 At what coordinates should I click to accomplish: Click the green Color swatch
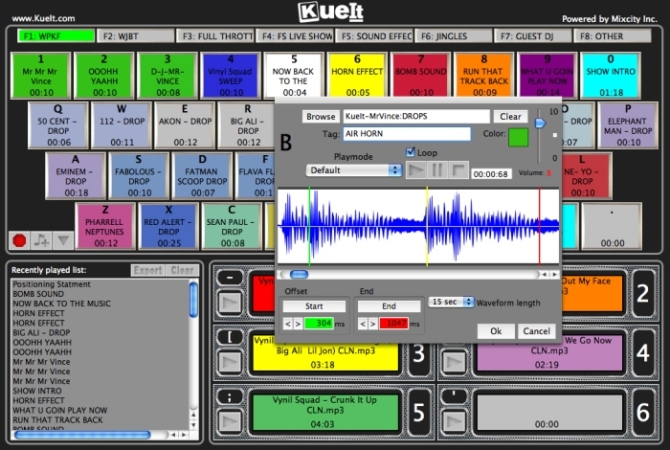pyautogui.click(x=518, y=138)
